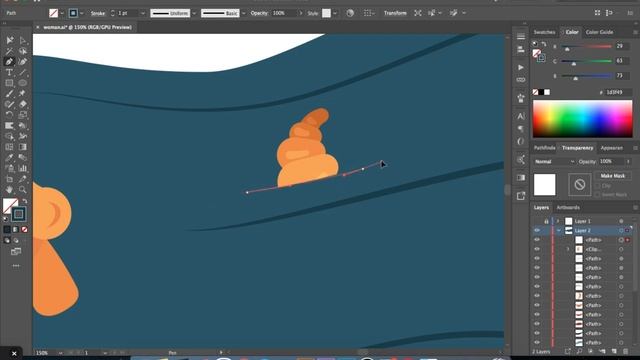
Task: Open the Basic brush definition dropdown
Action: point(244,13)
